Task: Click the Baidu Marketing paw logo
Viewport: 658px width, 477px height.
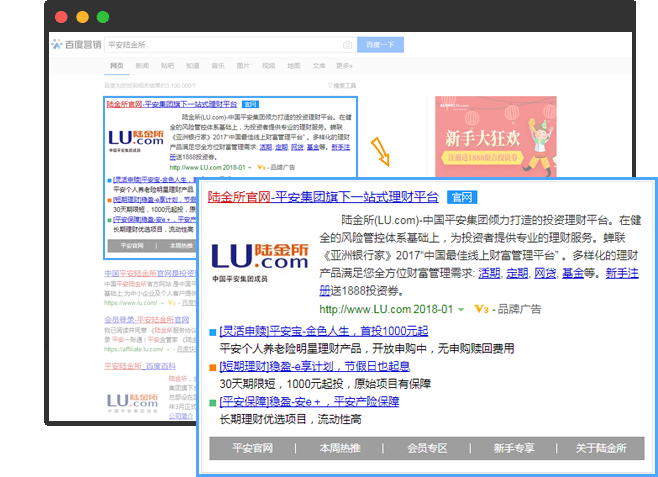Action: click(57, 44)
